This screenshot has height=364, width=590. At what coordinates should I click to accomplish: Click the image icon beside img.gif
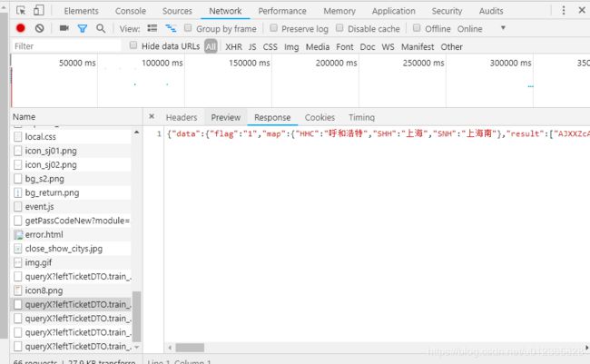[17, 262]
